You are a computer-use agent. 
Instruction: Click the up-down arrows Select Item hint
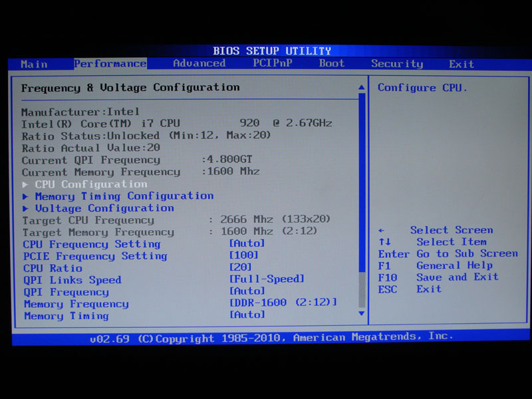pyautogui.click(x=433, y=242)
